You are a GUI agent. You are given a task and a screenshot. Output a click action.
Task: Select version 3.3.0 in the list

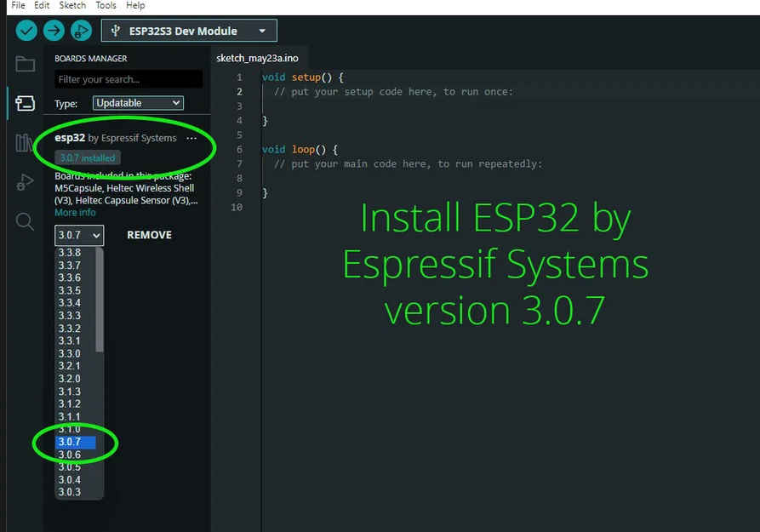pyautogui.click(x=75, y=353)
